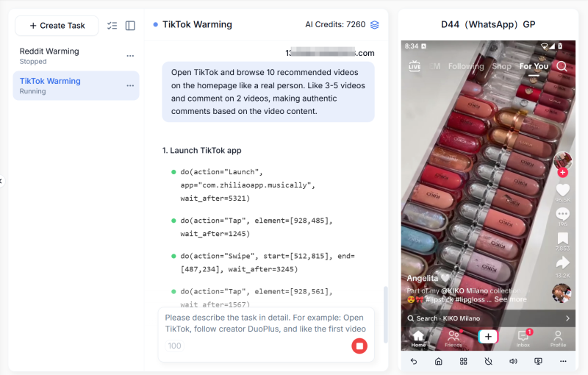Switch to TikTok Following tab
588x375 pixels.
[x=466, y=66]
